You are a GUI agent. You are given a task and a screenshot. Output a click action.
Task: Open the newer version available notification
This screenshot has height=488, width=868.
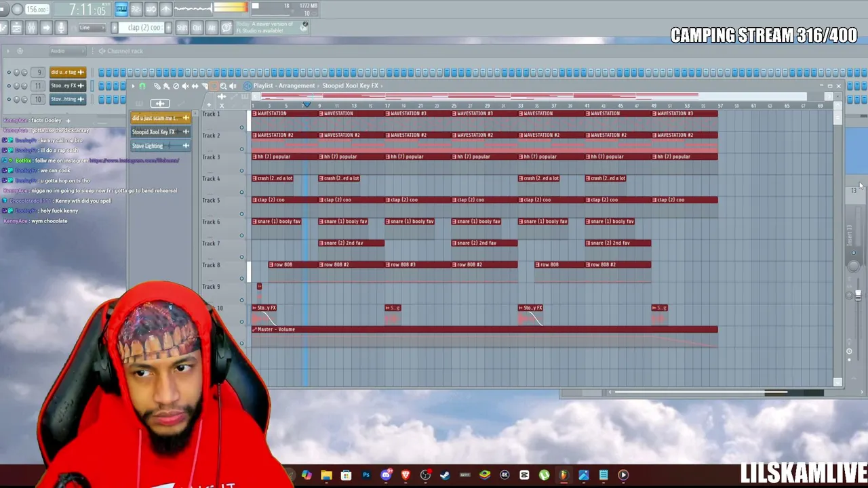pyautogui.click(x=271, y=28)
